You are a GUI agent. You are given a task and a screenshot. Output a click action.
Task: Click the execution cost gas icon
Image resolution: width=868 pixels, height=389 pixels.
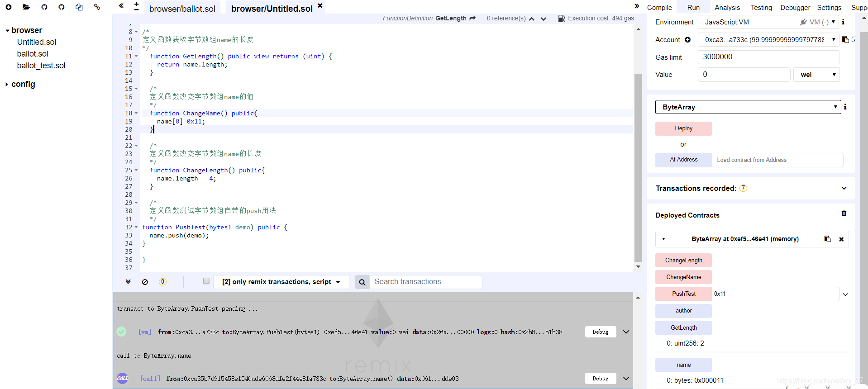pos(562,19)
